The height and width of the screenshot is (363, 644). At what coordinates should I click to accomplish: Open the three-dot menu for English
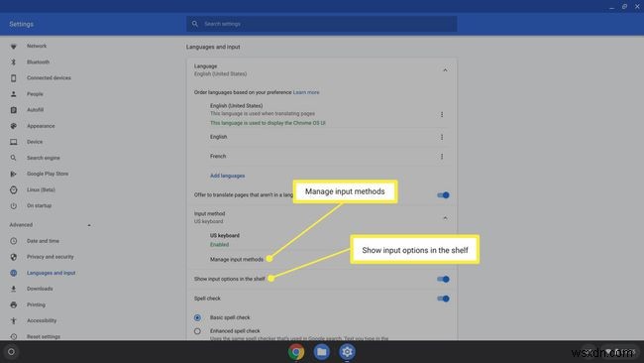tap(442, 137)
